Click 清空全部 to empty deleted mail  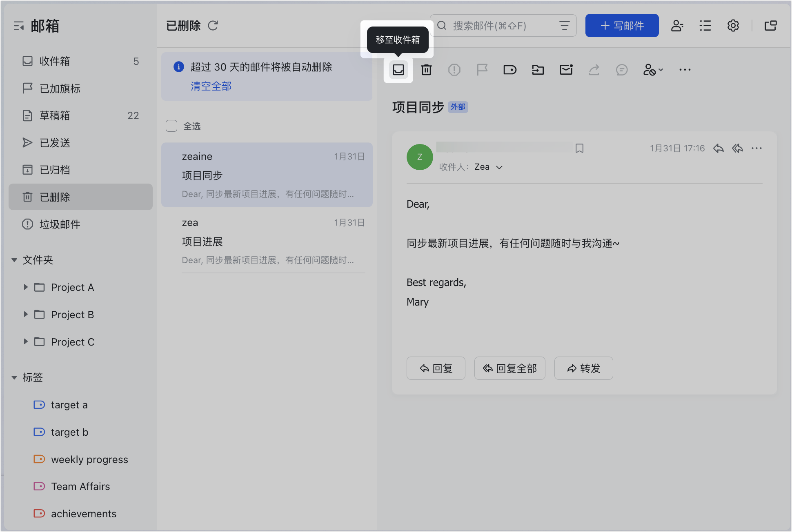click(x=211, y=86)
